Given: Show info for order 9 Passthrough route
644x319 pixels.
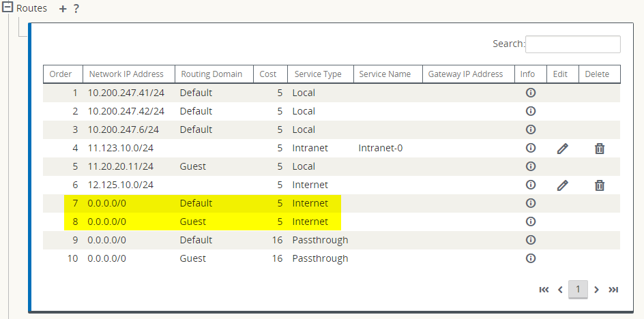Looking at the screenshot, I should pyautogui.click(x=531, y=240).
